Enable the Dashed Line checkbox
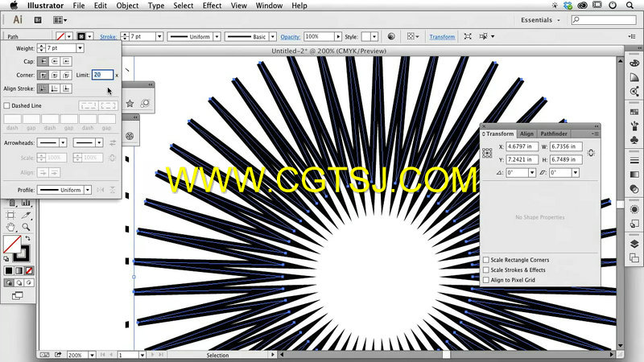 (6, 105)
